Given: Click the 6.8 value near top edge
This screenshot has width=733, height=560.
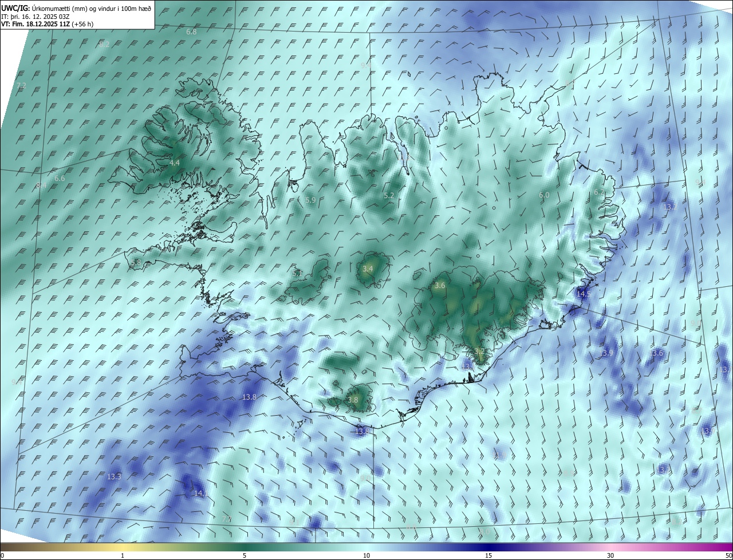Looking at the screenshot, I should pos(191,32).
